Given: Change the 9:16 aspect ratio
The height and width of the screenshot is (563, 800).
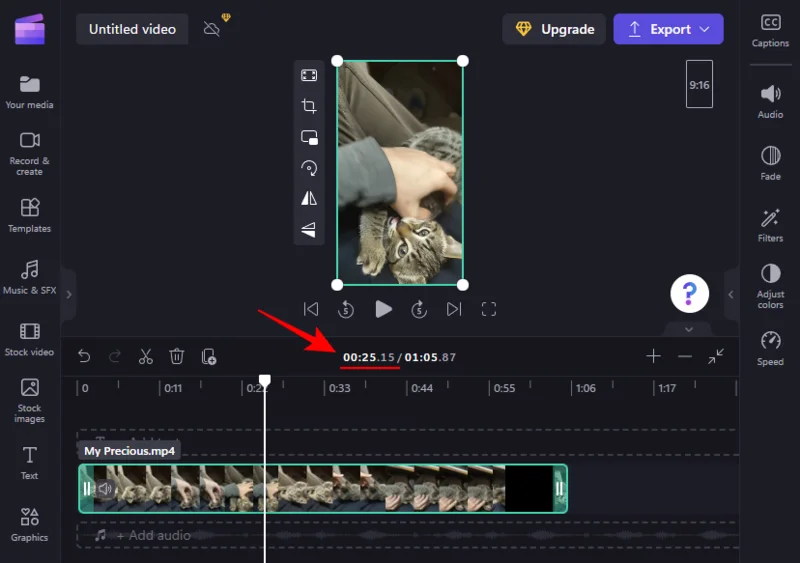Looking at the screenshot, I should [x=699, y=84].
